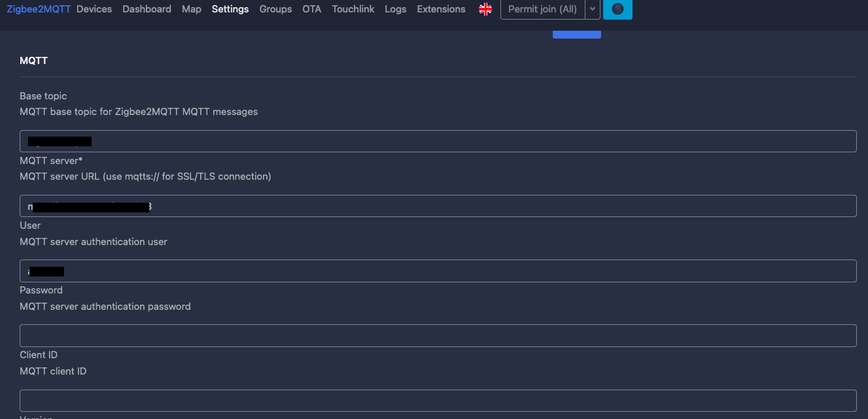
Task: Click the Base topic input field
Action: (x=438, y=141)
